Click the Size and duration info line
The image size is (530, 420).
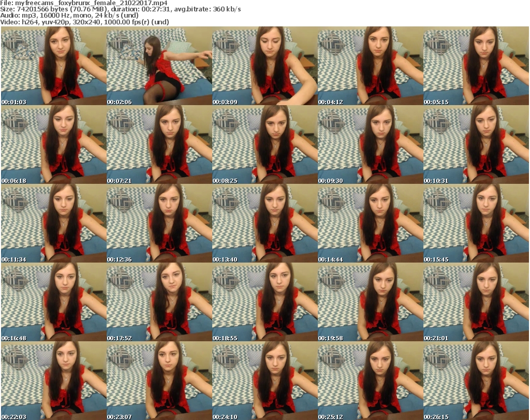[121, 9]
